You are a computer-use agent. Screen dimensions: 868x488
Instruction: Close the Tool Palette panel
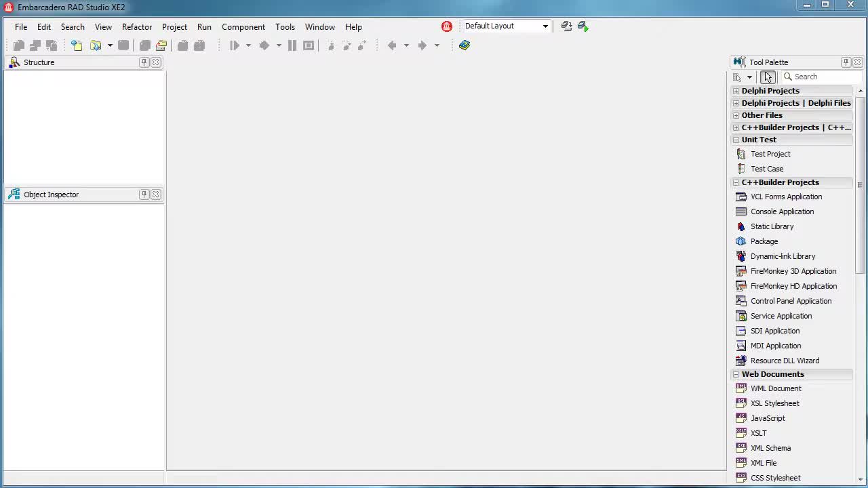coord(858,62)
